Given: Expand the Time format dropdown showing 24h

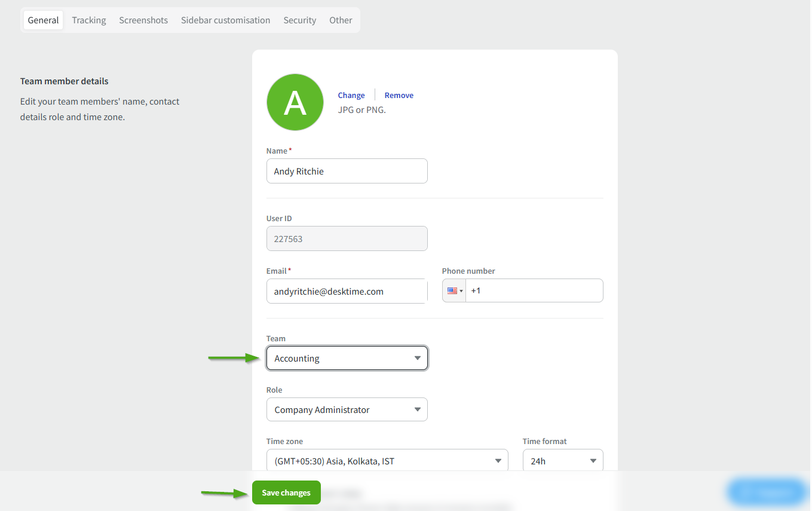Looking at the screenshot, I should pyautogui.click(x=563, y=461).
